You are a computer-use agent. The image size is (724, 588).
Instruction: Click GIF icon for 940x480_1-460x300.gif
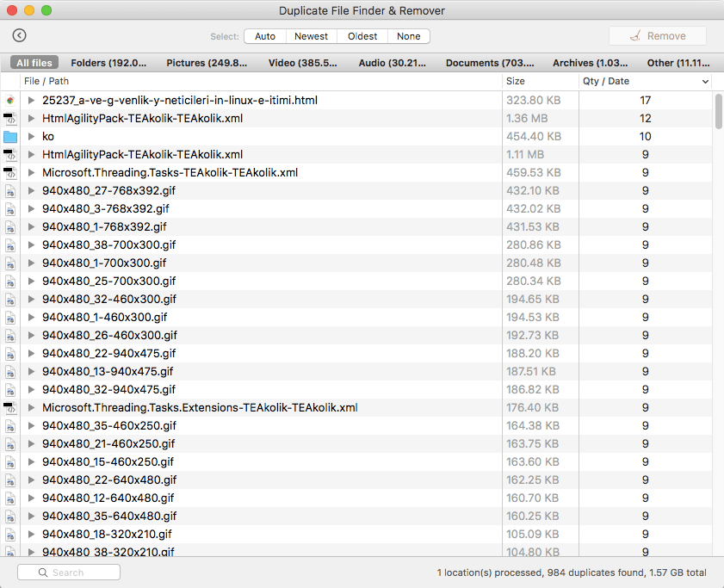[x=10, y=318]
